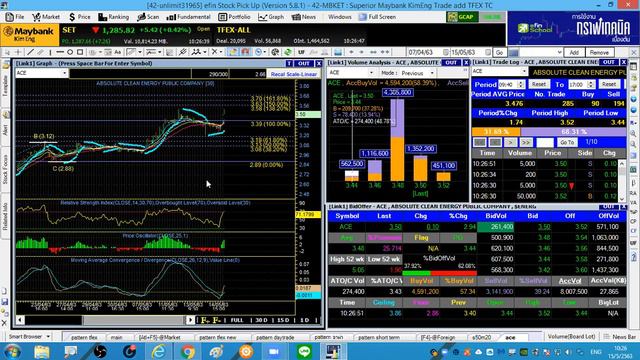The height and width of the screenshot is (360, 640).
Task: Click the Go button beside dates
Action: [499, 53]
